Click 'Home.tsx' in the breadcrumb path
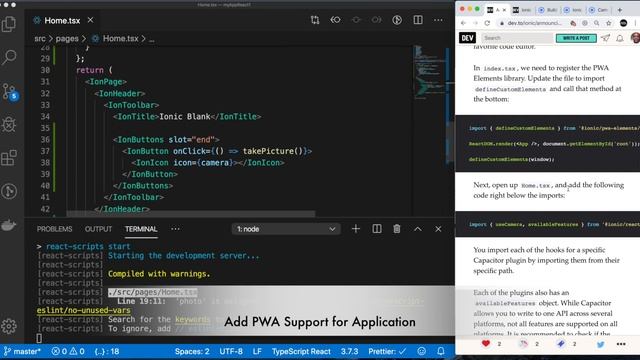640x360 pixels. [x=120, y=39]
